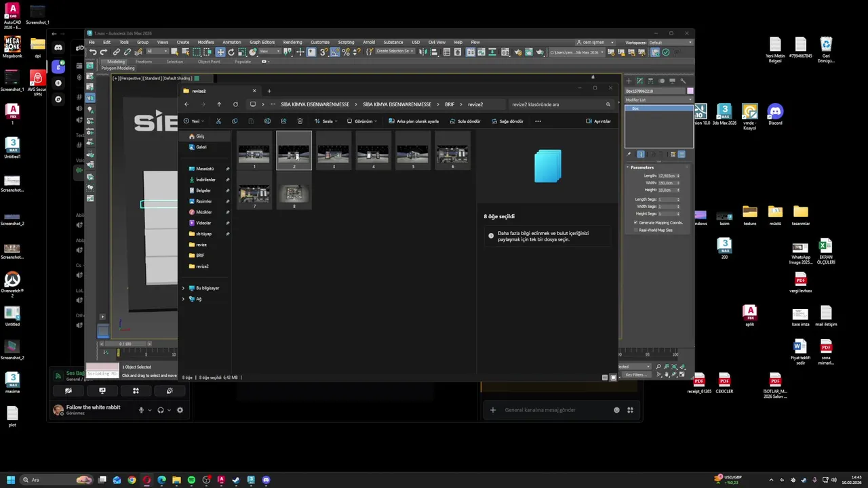Click the pink object color swatch
Image resolution: width=868 pixels, height=488 pixels.
[x=690, y=91]
